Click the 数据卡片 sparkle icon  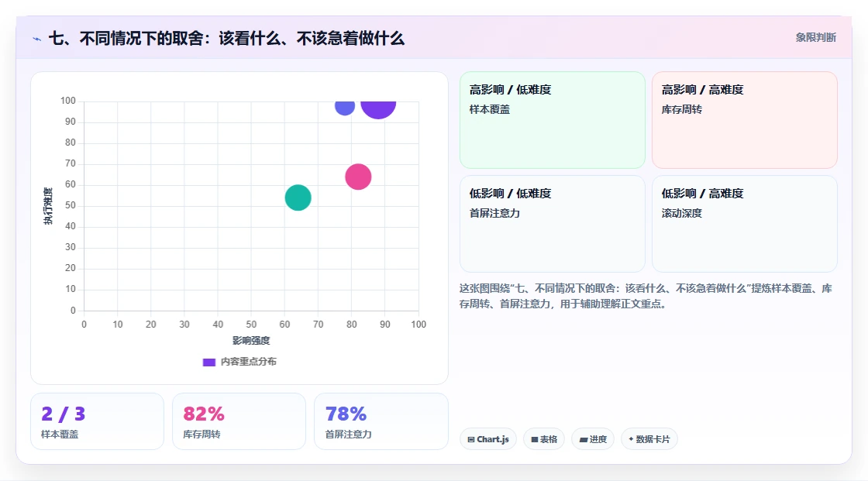click(631, 439)
